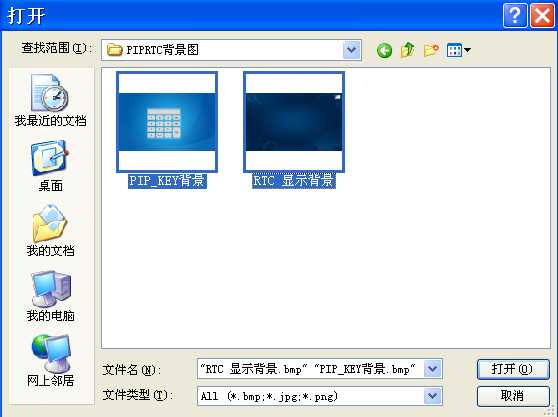This screenshot has width=558, height=417.
Task: Click the PIP_KEY背景 file name label
Action: [167, 181]
